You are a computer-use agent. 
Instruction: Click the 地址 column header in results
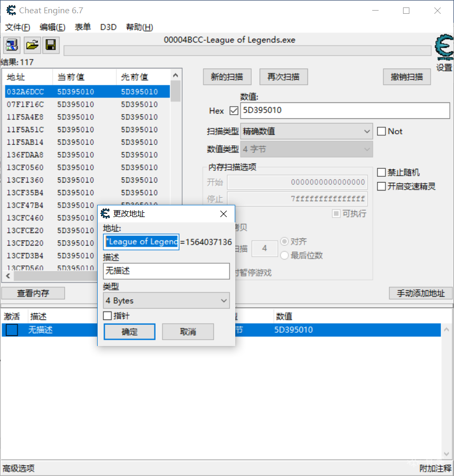pos(28,77)
